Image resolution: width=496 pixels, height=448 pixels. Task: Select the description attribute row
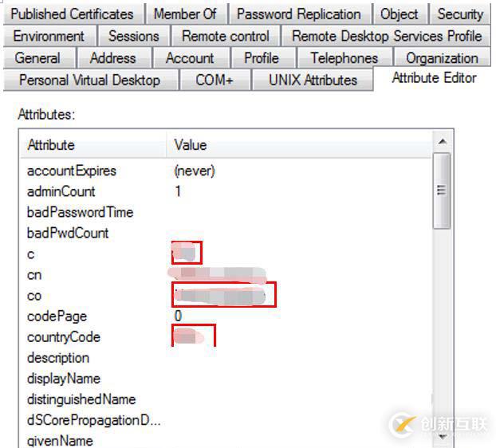pos(226,358)
